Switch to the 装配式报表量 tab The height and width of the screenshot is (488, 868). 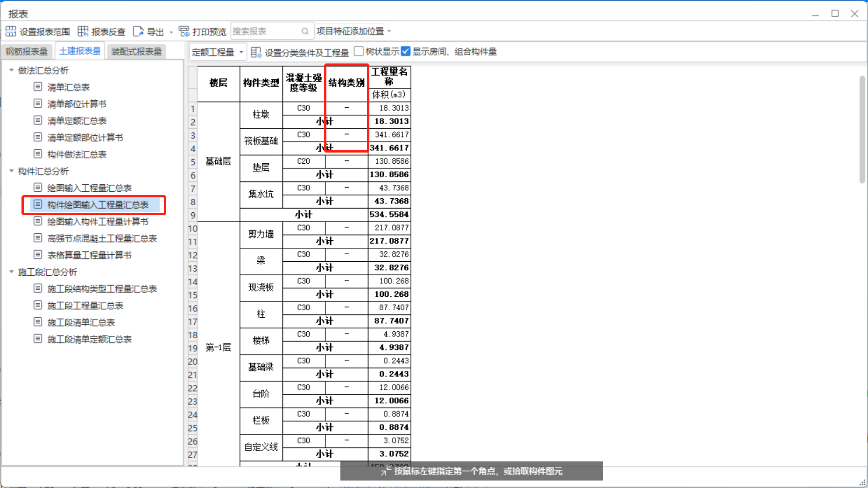[x=136, y=51]
